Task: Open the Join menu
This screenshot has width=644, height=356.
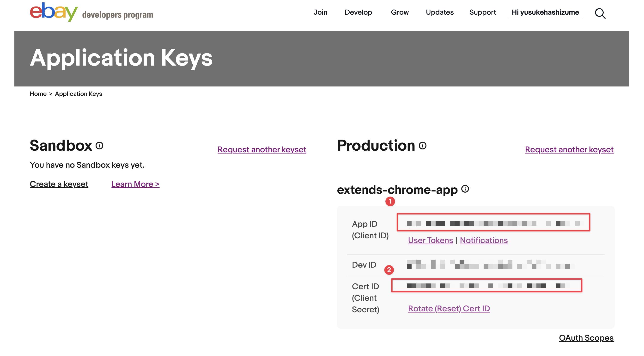Action: click(x=320, y=12)
